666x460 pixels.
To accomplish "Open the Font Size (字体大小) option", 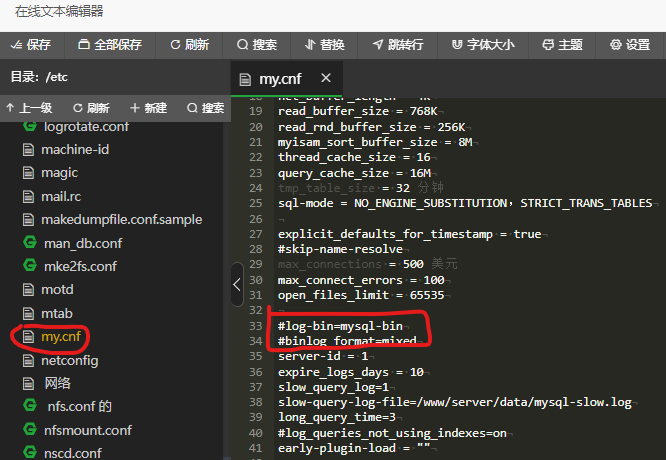I will click(x=483, y=45).
